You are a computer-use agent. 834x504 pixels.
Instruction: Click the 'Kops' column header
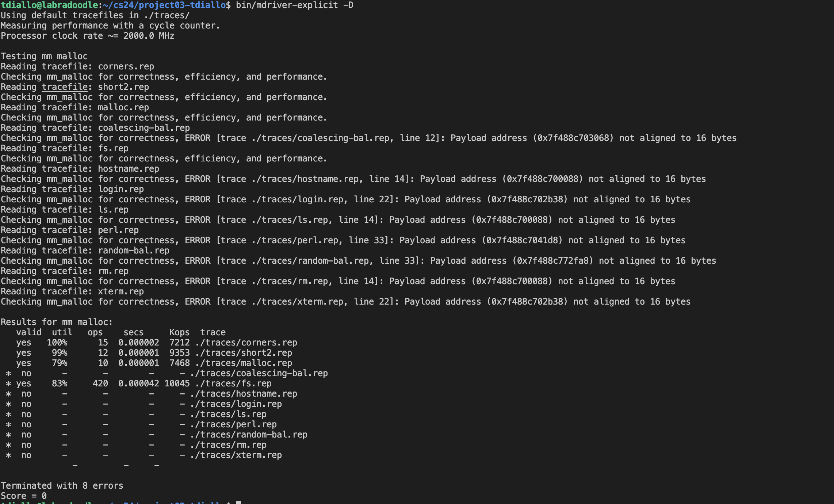pos(179,332)
